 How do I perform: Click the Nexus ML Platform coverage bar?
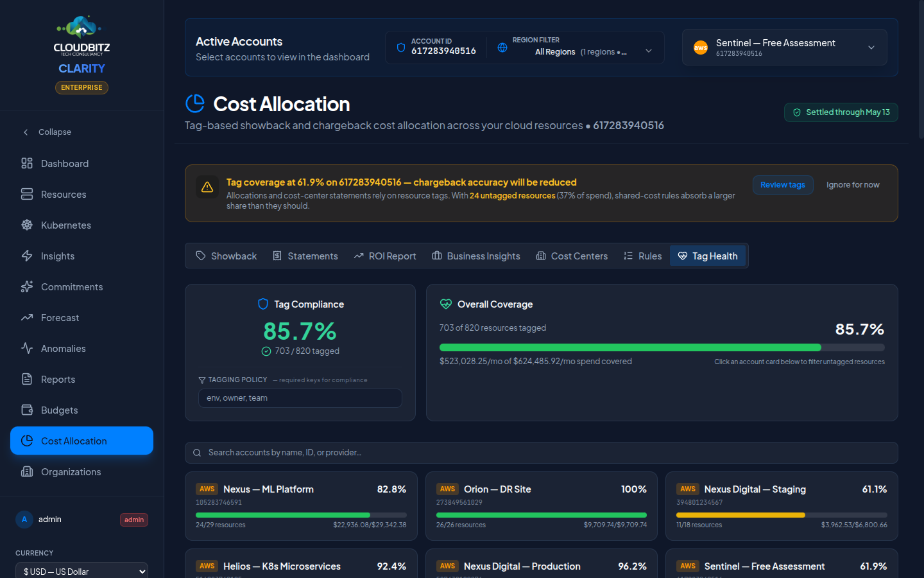click(x=301, y=515)
